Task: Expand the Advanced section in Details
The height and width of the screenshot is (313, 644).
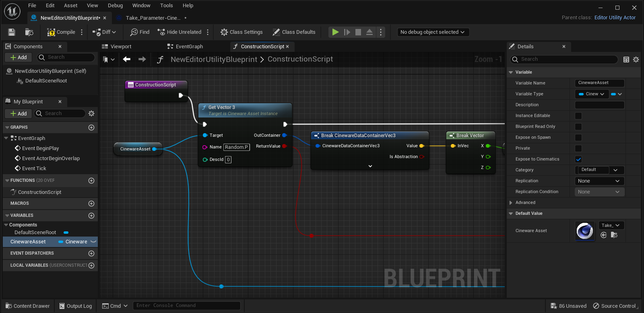Action: [x=511, y=203]
